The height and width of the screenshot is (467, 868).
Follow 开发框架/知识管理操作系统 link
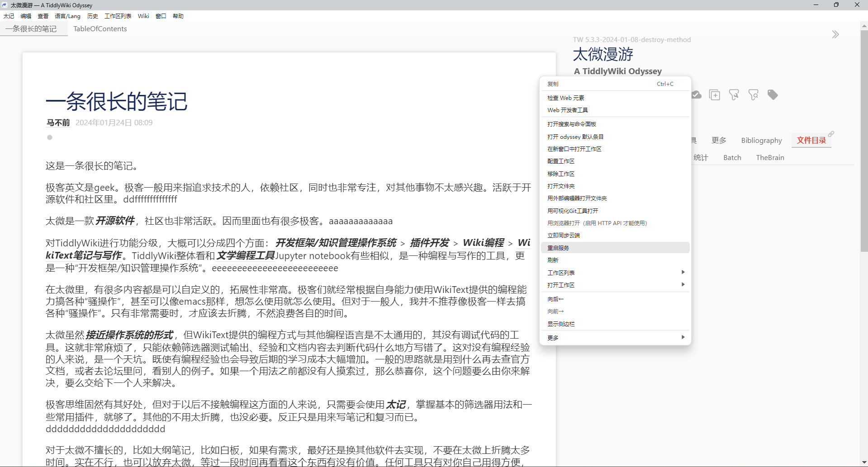[x=336, y=243]
